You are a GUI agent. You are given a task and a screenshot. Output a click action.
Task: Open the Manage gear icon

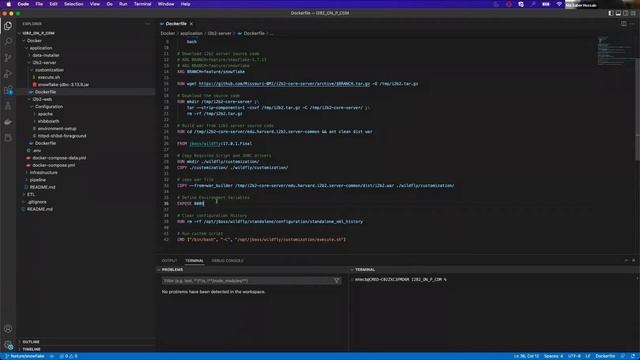pyautogui.click(x=8, y=345)
